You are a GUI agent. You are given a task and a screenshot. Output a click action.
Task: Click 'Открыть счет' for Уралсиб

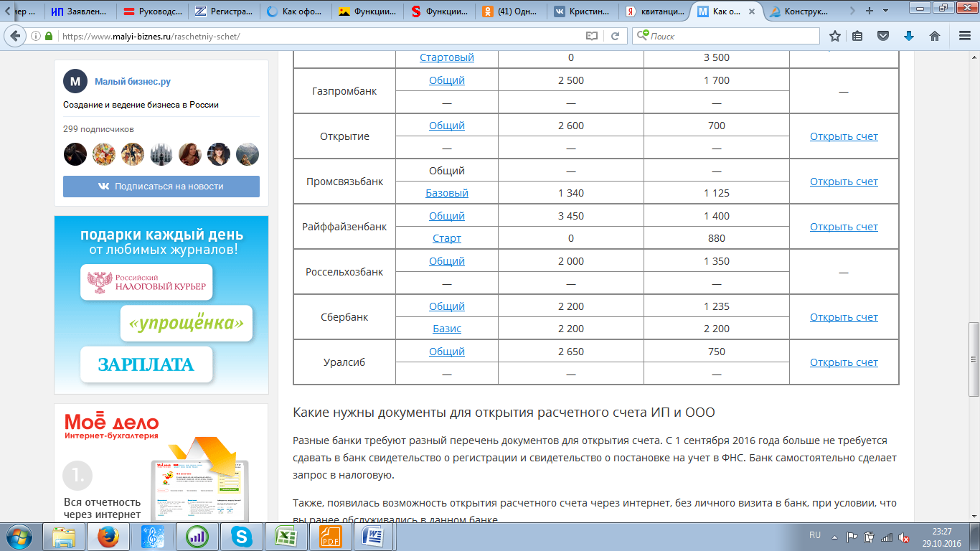click(844, 362)
